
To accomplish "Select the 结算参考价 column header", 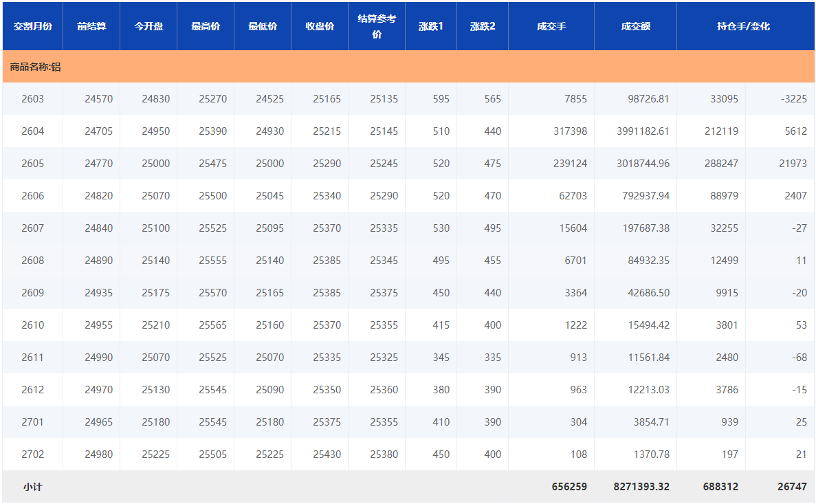I will coord(377,26).
